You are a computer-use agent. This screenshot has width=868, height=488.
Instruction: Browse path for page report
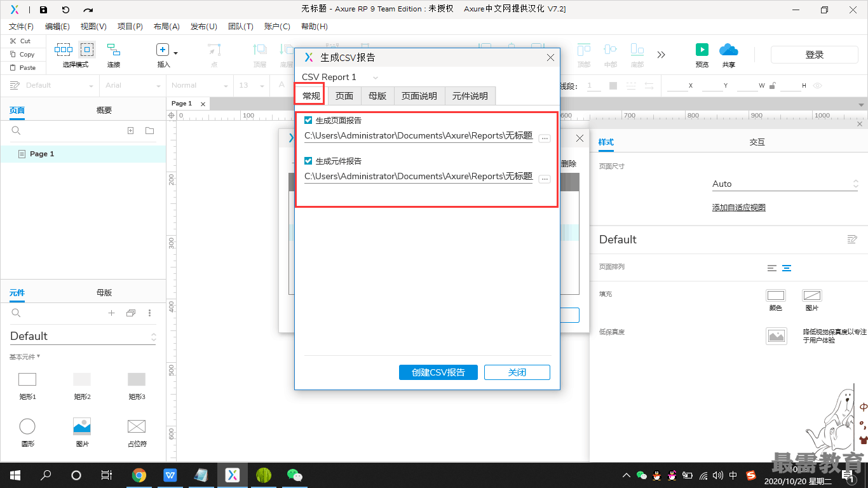pos(545,139)
